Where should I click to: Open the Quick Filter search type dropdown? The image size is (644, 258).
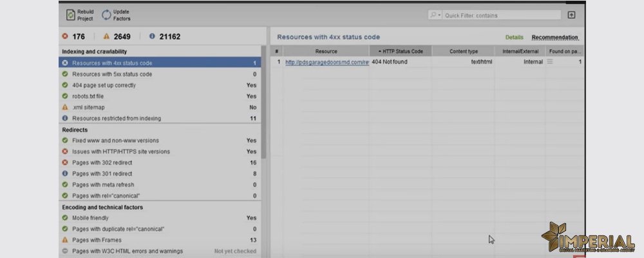pos(435,15)
